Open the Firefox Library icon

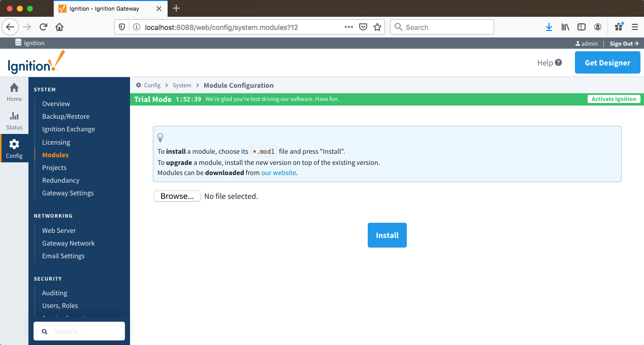coord(565,27)
